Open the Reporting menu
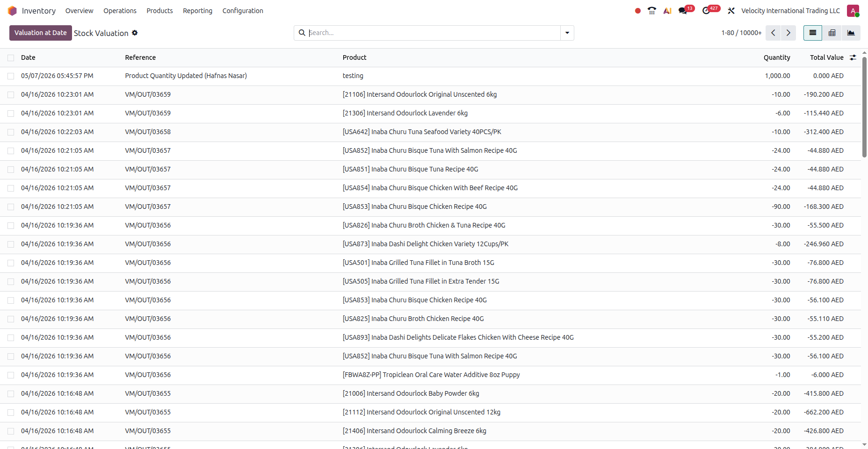This screenshot has width=868, height=449. [197, 11]
